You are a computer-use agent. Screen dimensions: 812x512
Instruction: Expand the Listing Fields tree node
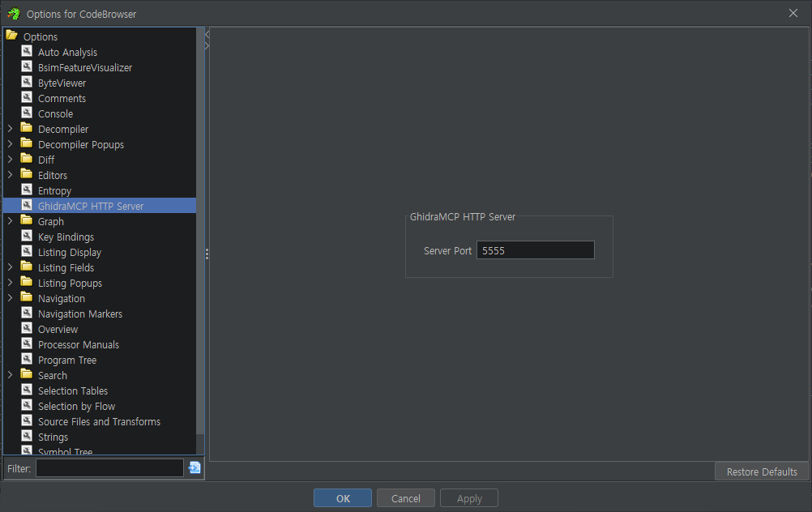[x=10, y=267]
